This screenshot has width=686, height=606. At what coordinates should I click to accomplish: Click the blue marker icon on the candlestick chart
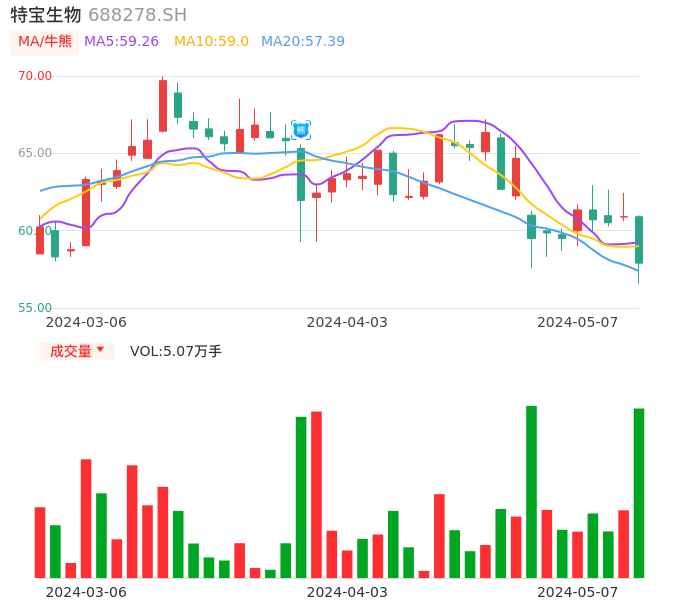pyautogui.click(x=301, y=130)
